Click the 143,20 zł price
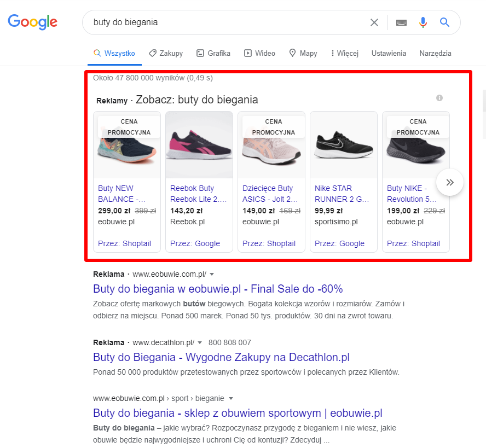 (x=186, y=211)
